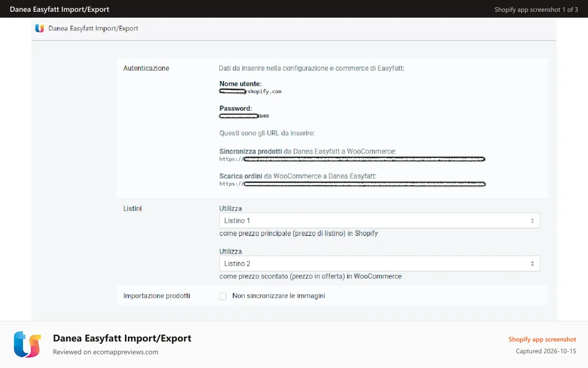The image size is (588, 368).
Task: Click the Listini section label
Action: tap(132, 209)
